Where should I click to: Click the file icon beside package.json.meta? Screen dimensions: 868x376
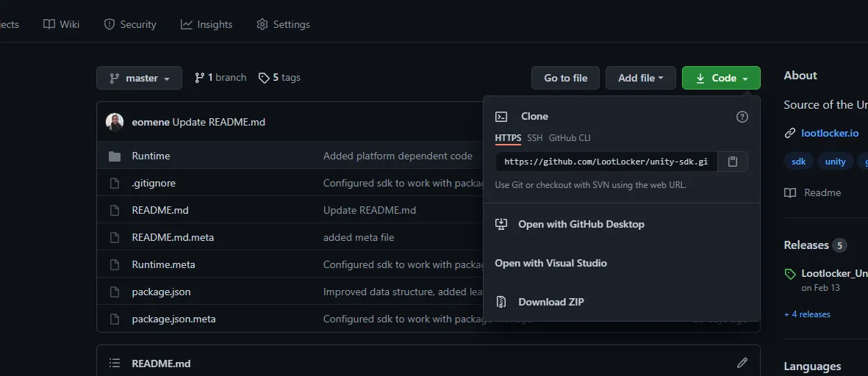click(x=115, y=319)
